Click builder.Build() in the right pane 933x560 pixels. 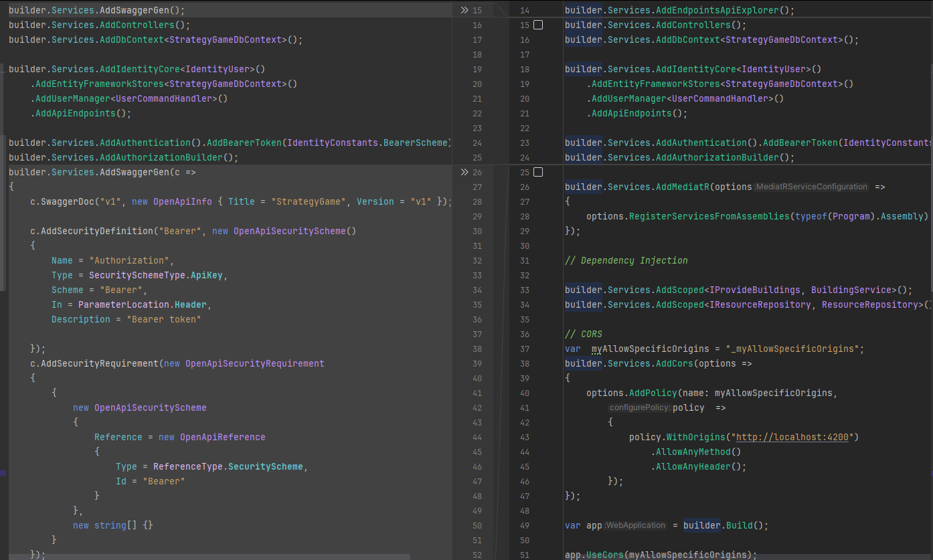coord(722,525)
